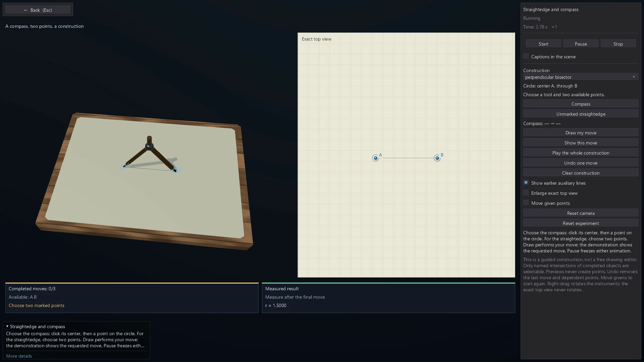Collapse the Straightedge and compass info panel
The width and height of the screenshot is (644, 362).
point(7,326)
